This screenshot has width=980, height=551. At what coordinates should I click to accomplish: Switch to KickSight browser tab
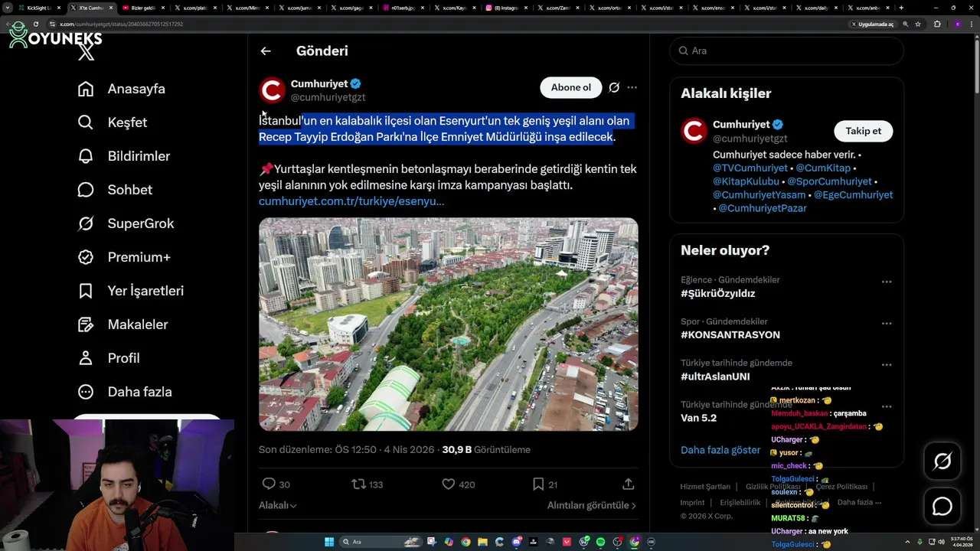pos(38,8)
